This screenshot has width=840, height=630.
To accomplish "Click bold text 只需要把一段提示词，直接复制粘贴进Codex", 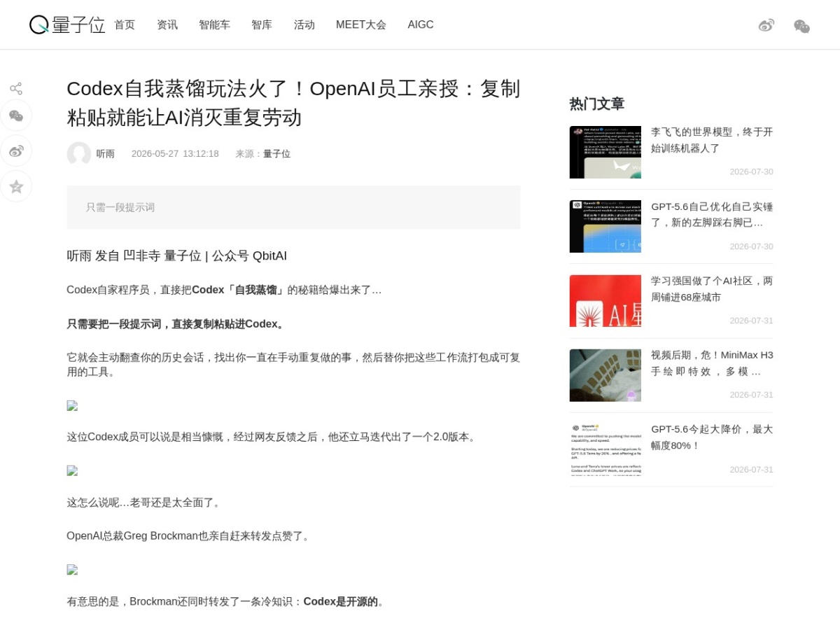I will (176, 324).
